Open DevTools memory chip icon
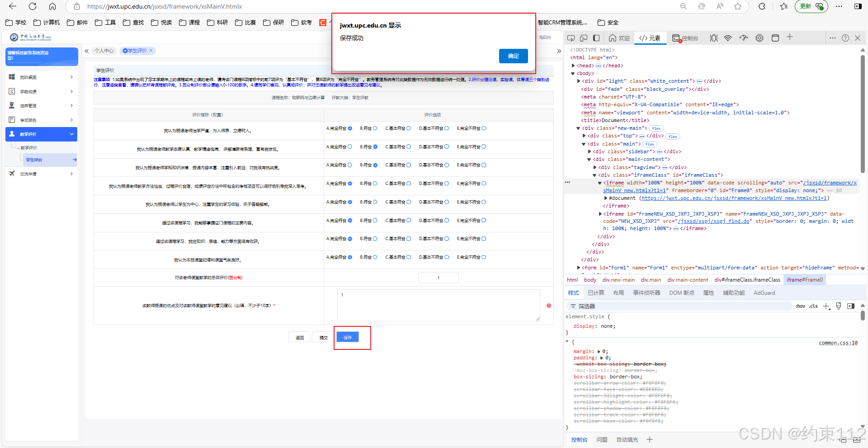The image size is (868, 448). click(759, 38)
